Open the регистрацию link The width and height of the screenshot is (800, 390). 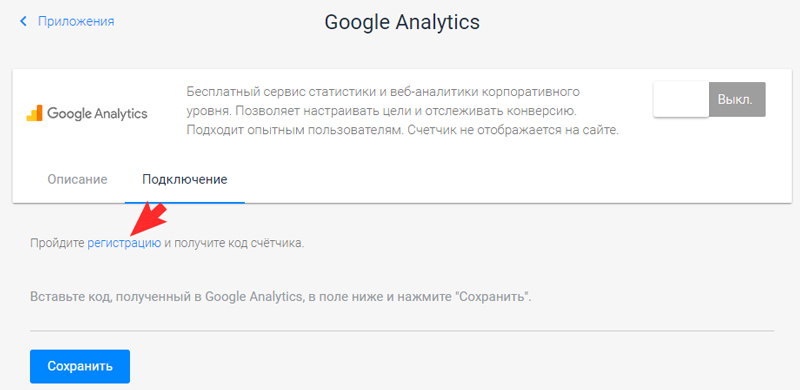pos(124,243)
